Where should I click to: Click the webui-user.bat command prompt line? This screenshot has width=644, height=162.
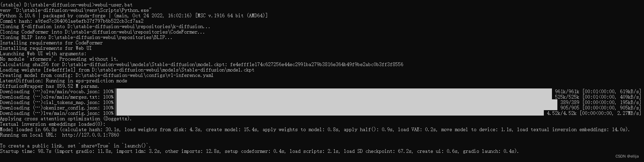tap(66, 5)
